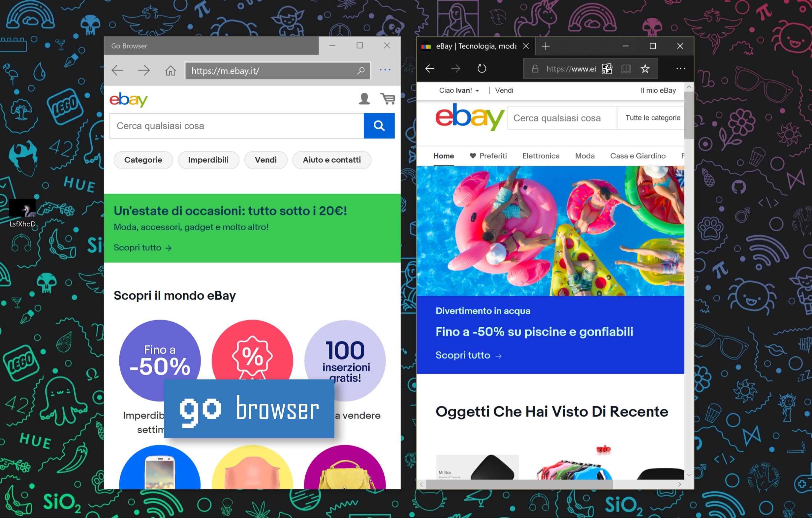This screenshot has width=812, height=518.
Task: Click the back arrow in Go Browser
Action: (117, 71)
